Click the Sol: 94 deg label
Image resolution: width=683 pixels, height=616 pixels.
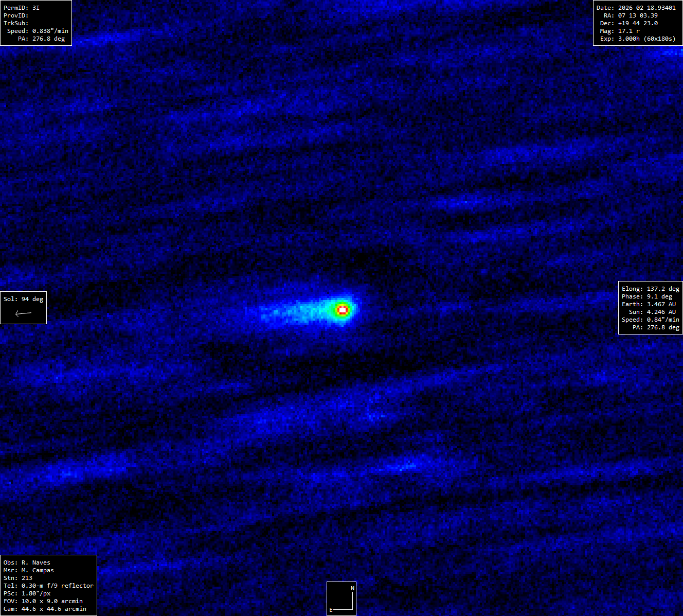pos(23,299)
